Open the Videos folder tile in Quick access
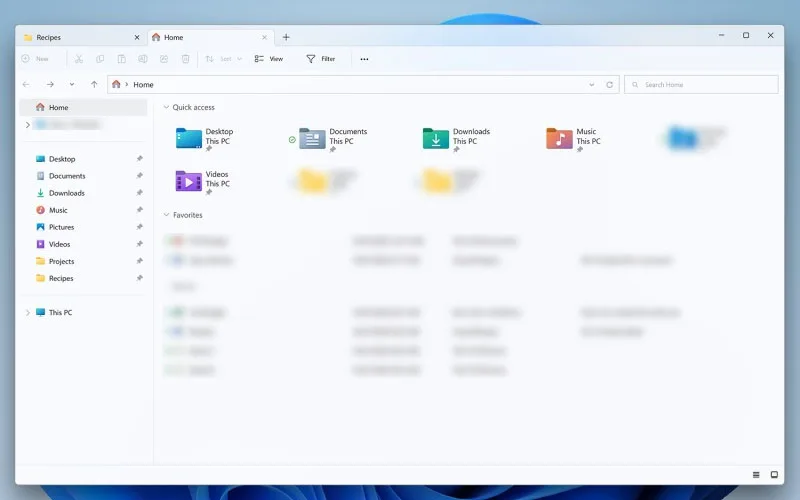Image resolution: width=800 pixels, height=500 pixels. [203, 182]
